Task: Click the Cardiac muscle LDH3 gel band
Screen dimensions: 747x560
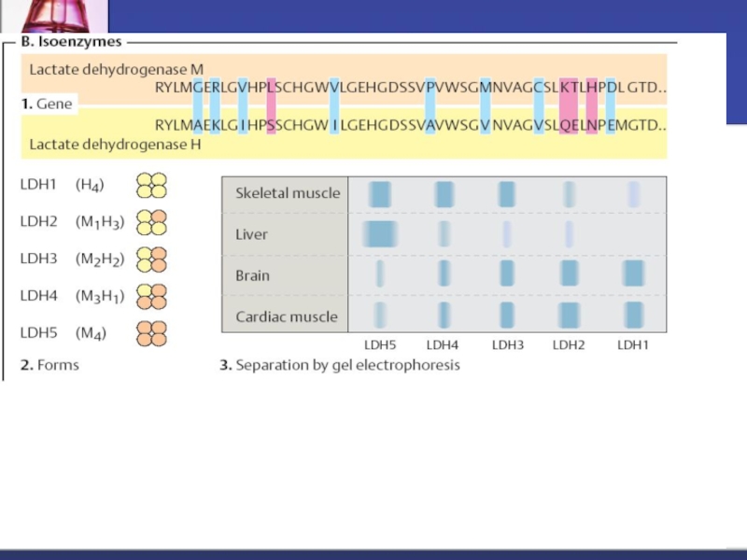Action: click(507, 315)
